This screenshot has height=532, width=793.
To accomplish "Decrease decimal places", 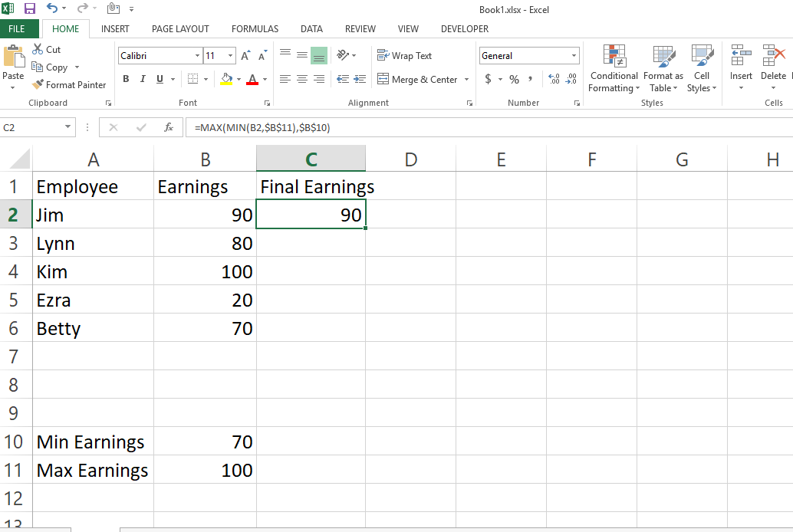I will pyautogui.click(x=571, y=79).
